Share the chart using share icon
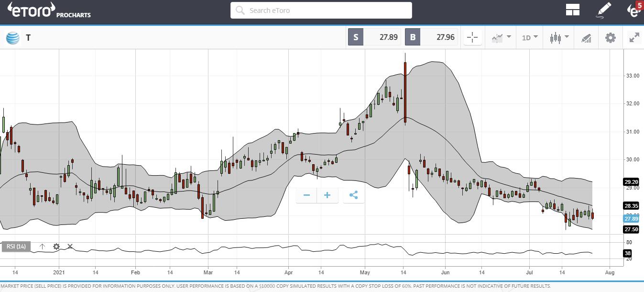 point(354,195)
